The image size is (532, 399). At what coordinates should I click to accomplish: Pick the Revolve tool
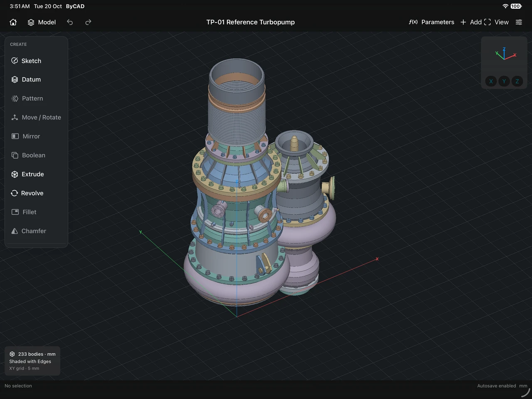pyautogui.click(x=36, y=193)
